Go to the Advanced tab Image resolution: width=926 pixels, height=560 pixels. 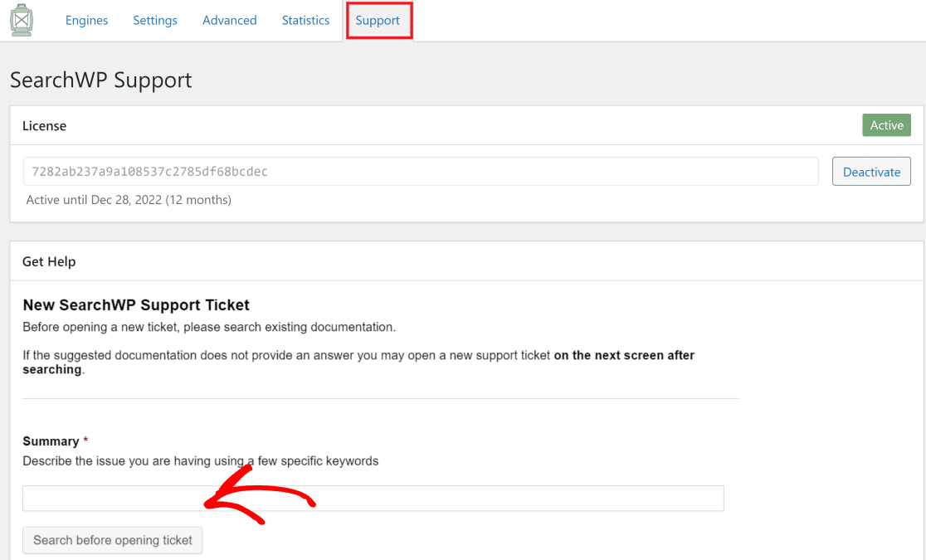[230, 20]
